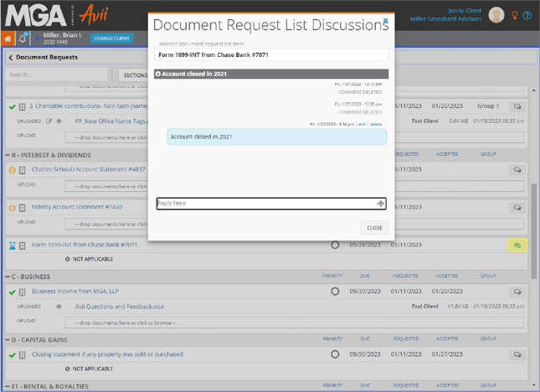Open discussion for Closing statement row

(517, 355)
